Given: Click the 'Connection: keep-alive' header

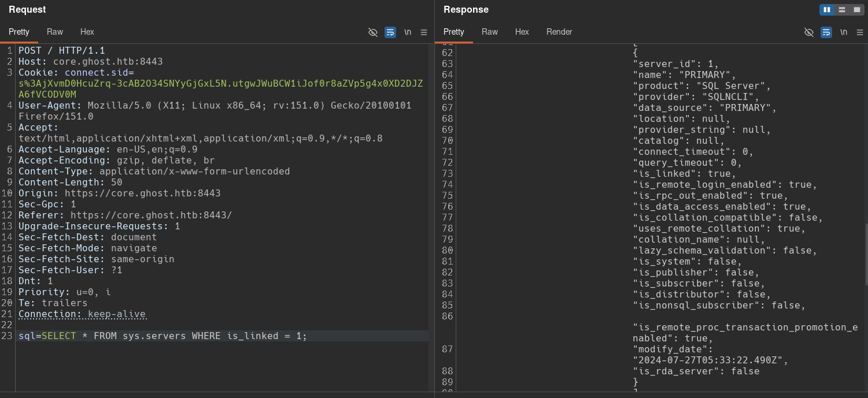Looking at the screenshot, I should click(x=82, y=314).
